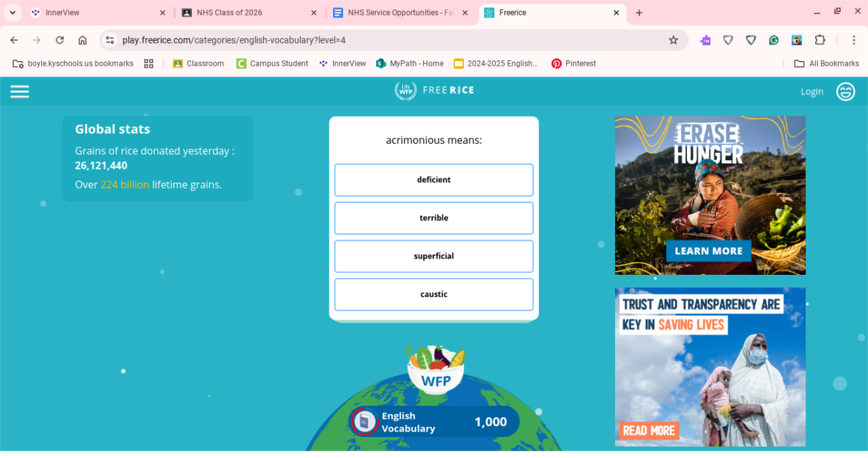The width and height of the screenshot is (868, 458).
Task: Close the Freerice tab
Action: click(616, 13)
